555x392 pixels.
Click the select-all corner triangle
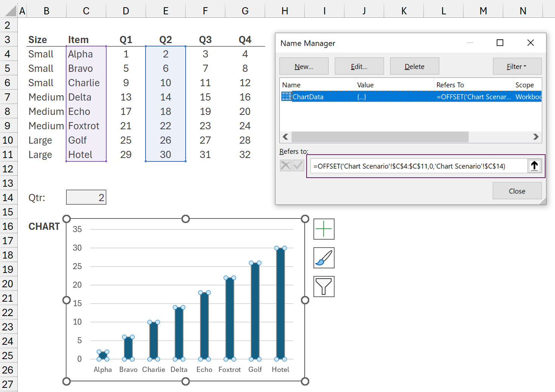(x=11, y=11)
